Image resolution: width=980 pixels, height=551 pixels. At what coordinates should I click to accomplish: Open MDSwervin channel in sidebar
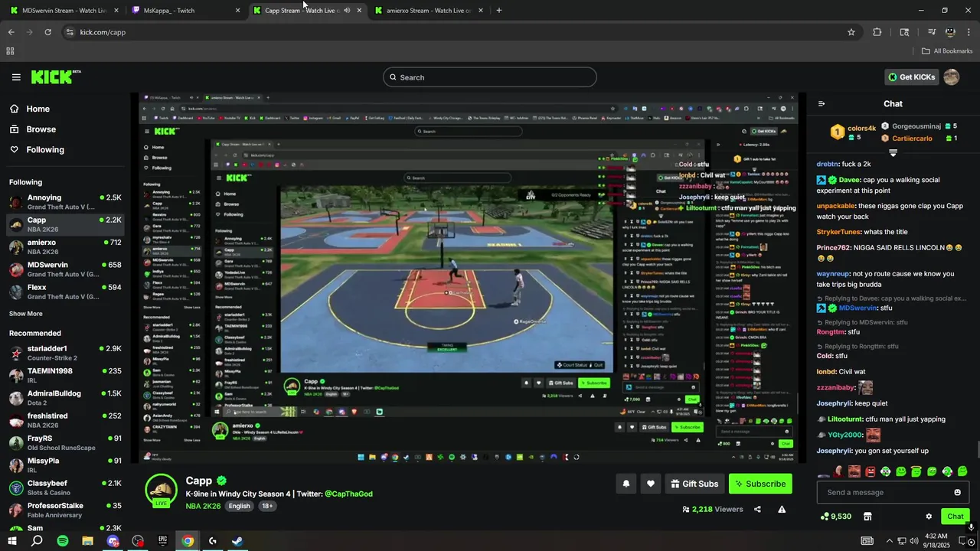(65, 269)
